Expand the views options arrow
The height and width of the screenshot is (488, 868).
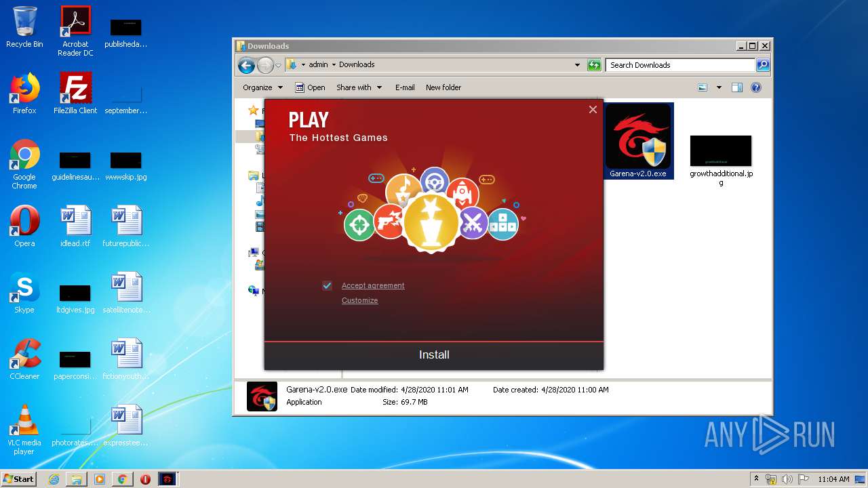tap(719, 87)
